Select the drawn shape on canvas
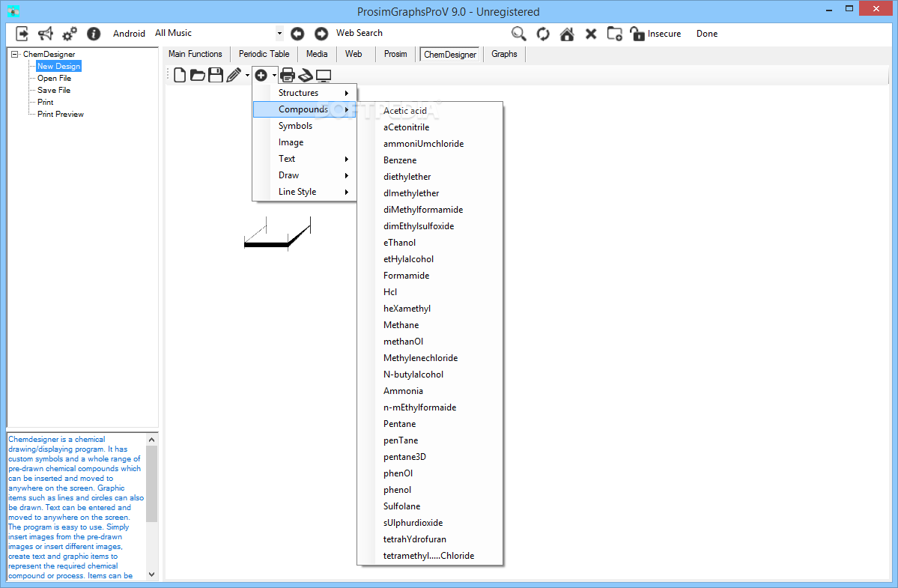Image resolution: width=898 pixels, height=588 pixels. (x=277, y=234)
